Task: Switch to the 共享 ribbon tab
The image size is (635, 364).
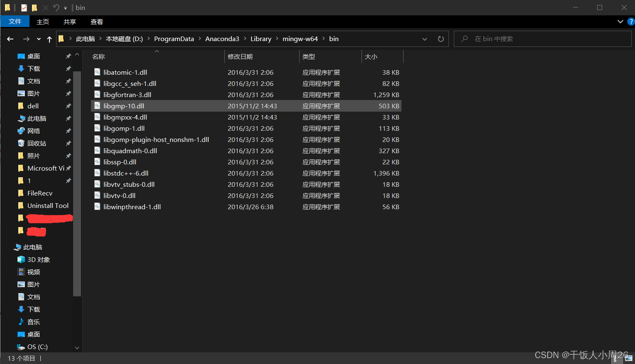Action: click(70, 22)
